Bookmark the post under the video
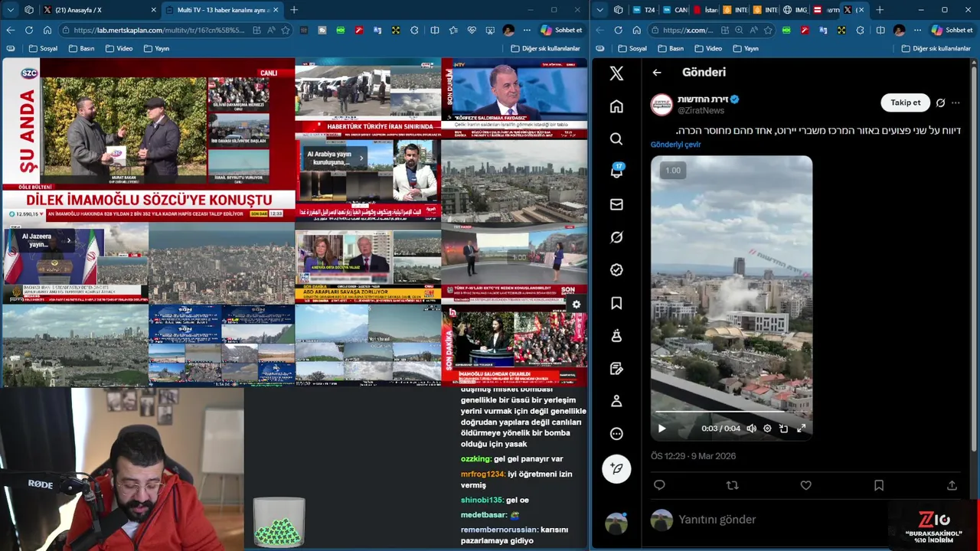Image resolution: width=980 pixels, height=551 pixels. 879,485
